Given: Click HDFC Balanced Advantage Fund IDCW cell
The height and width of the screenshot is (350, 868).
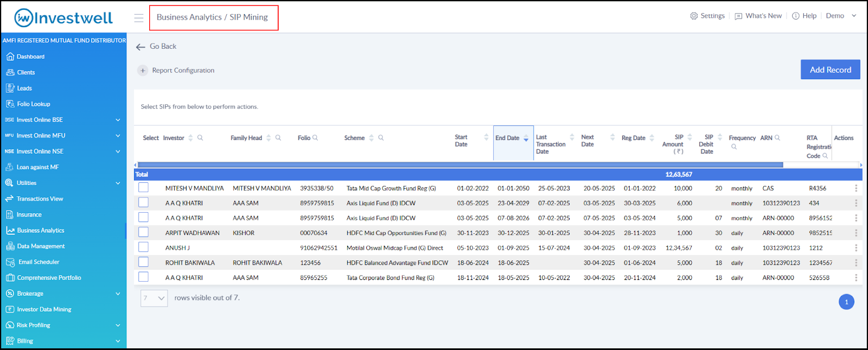Looking at the screenshot, I should (x=397, y=263).
